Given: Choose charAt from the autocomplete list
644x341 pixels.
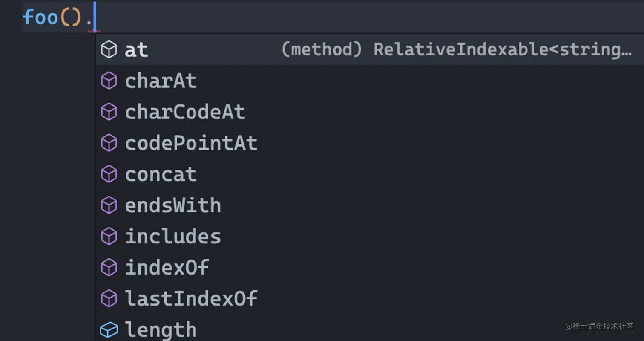Looking at the screenshot, I should tap(370, 81).
